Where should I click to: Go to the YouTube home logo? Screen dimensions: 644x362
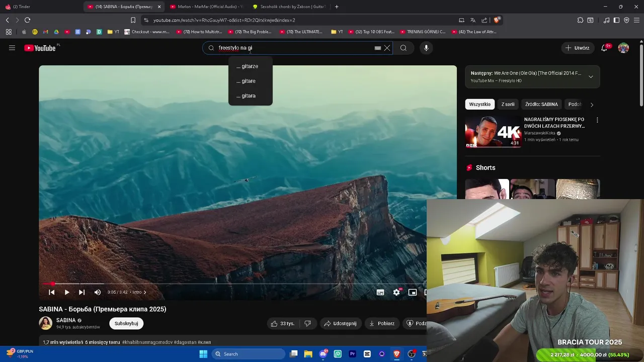click(40, 48)
